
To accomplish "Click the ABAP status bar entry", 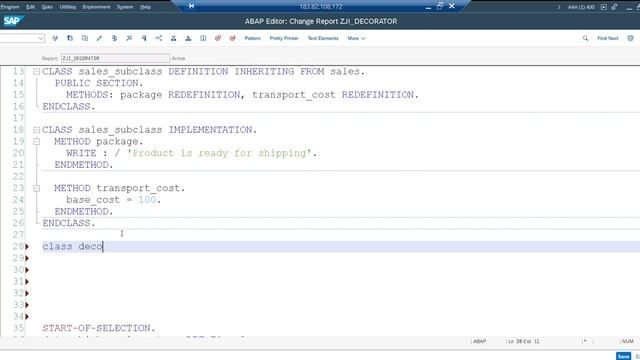I will click(480, 341).
